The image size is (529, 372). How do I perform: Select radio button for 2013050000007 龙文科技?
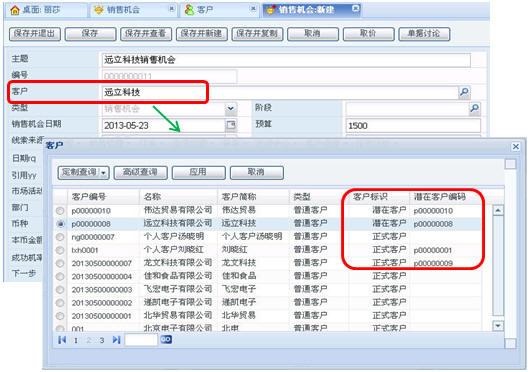point(60,263)
